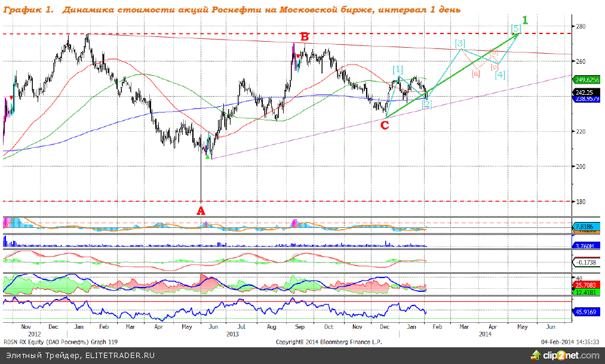Select the blue 238.9579 moving average tag

tap(586, 100)
